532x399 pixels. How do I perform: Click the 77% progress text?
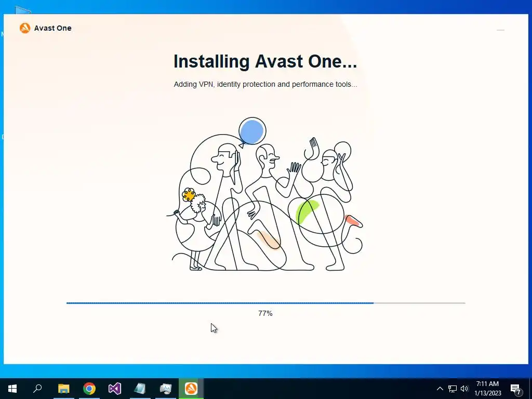[x=265, y=313]
